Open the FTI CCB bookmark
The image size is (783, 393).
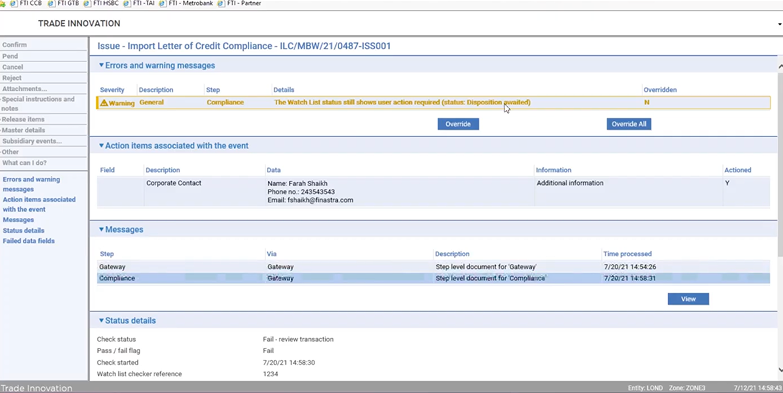(26, 3)
